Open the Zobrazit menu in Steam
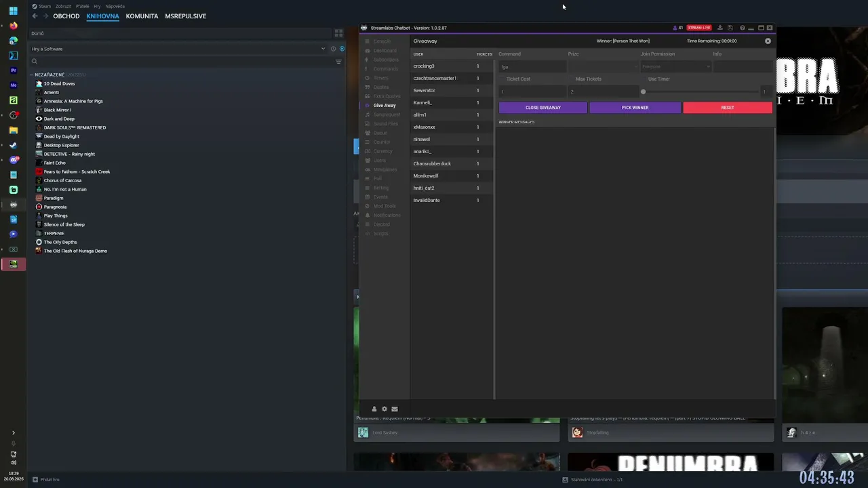Screen dimensions: 868x488 pos(63,6)
